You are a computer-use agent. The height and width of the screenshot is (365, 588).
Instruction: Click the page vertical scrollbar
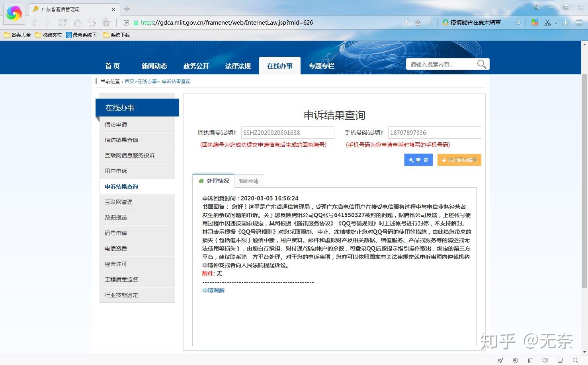coord(584,181)
